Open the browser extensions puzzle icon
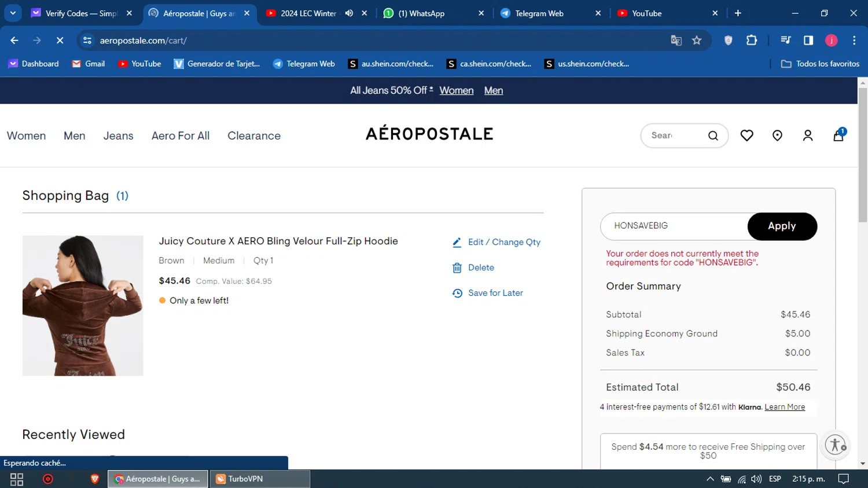The image size is (868, 488). click(752, 41)
